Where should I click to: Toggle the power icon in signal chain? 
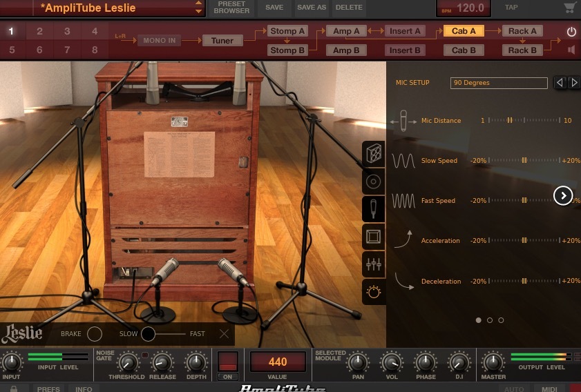pos(571,32)
